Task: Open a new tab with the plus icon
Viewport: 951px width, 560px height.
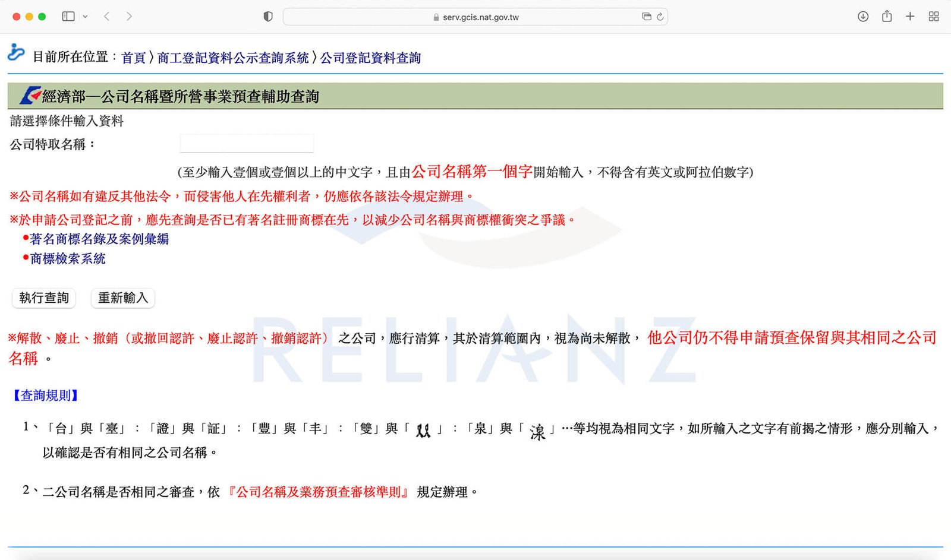Action: [910, 16]
